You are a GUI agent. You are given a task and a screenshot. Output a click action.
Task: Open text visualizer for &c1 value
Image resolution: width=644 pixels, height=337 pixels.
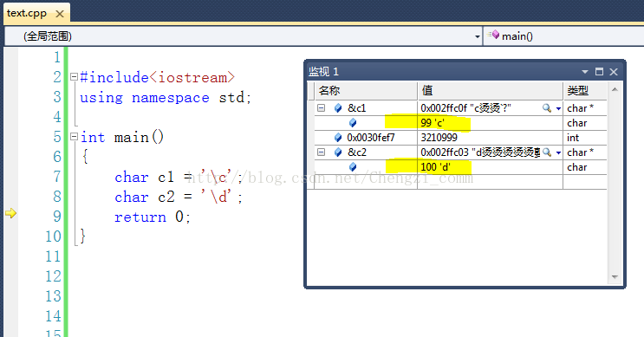pos(547,108)
